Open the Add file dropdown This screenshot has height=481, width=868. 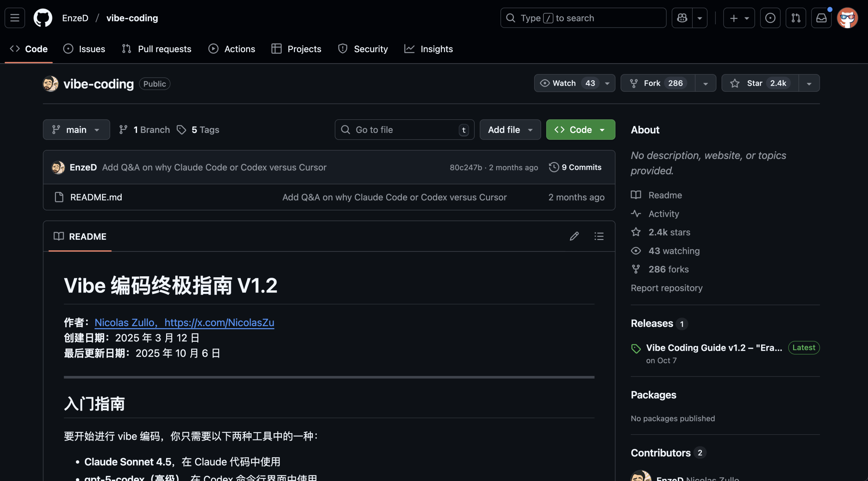pyautogui.click(x=510, y=129)
